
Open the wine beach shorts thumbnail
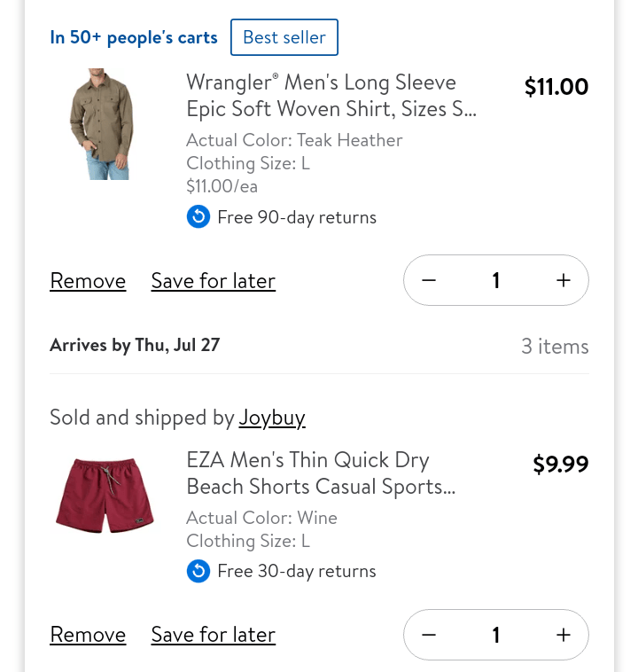(105, 495)
